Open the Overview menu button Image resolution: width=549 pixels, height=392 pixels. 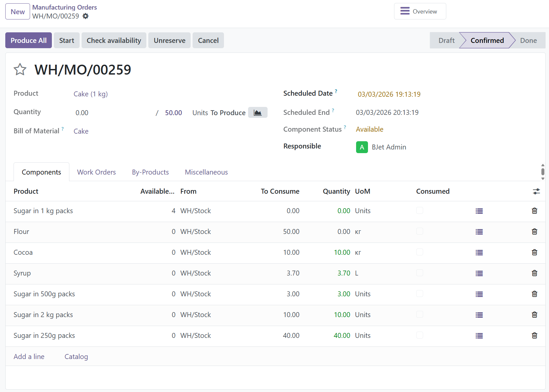click(420, 12)
